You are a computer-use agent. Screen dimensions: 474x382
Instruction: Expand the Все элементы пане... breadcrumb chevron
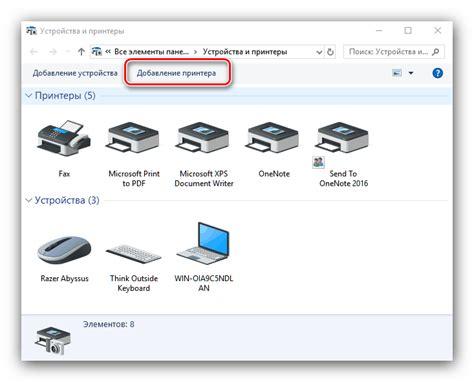pyautogui.click(x=196, y=52)
